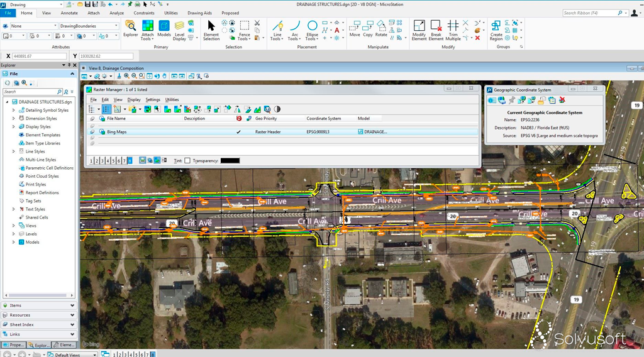Expand the Text Styles tree node

pos(14,209)
